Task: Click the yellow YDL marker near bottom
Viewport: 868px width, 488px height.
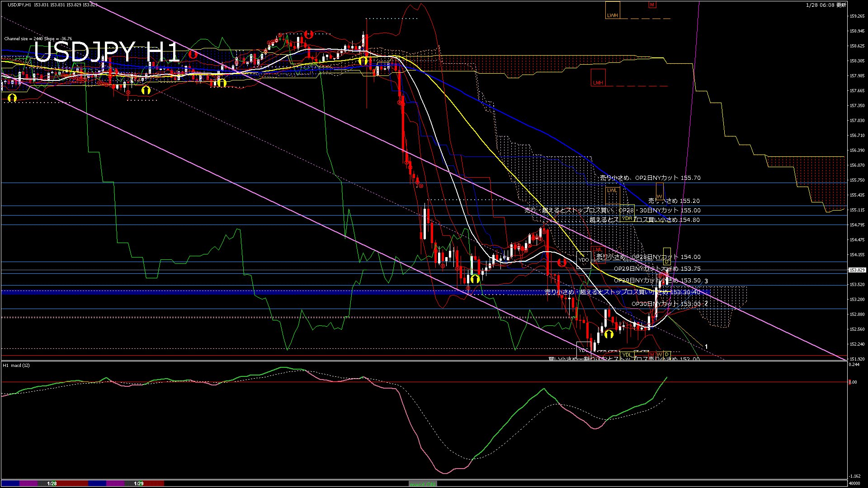Action: point(627,355)
